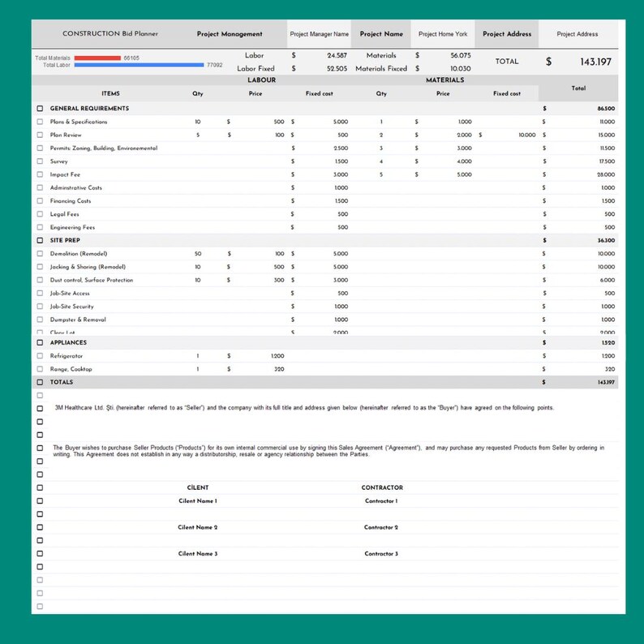Check the Permits: Zoning, Building row box
The width and height of the screenshot is (644, 644).
coord(40,148)
